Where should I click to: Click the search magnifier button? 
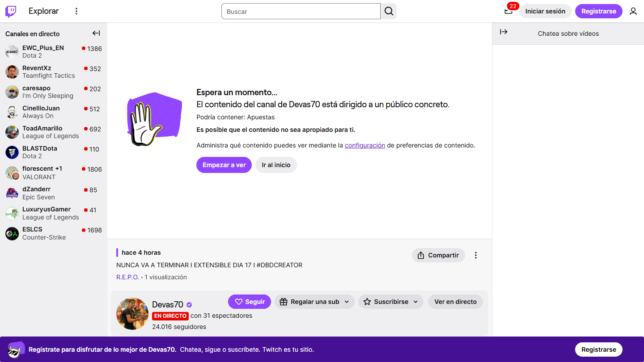pyautogui.click(x=389, y=11)
